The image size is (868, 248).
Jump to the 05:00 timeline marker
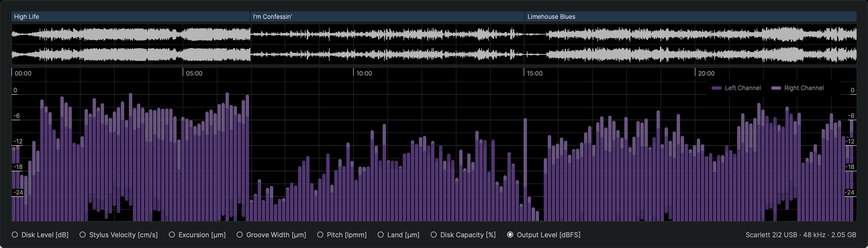click(x=194, y=73)
